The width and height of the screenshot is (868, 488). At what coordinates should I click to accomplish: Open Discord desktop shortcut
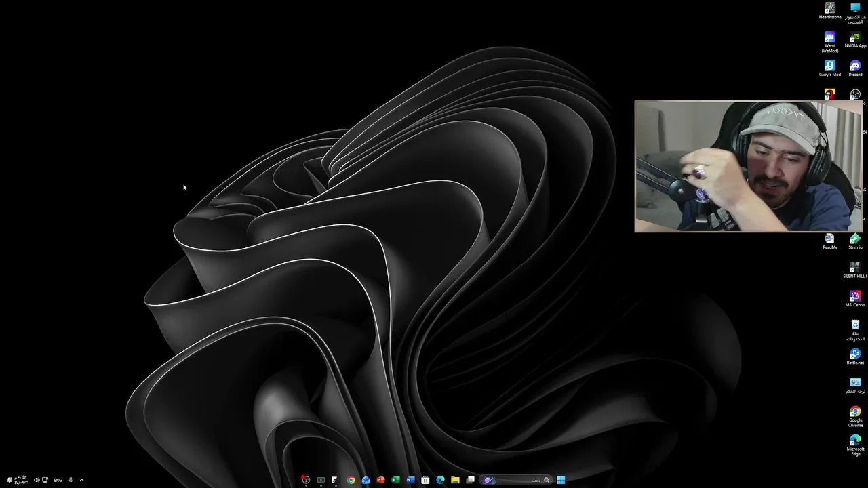(855, 68)
